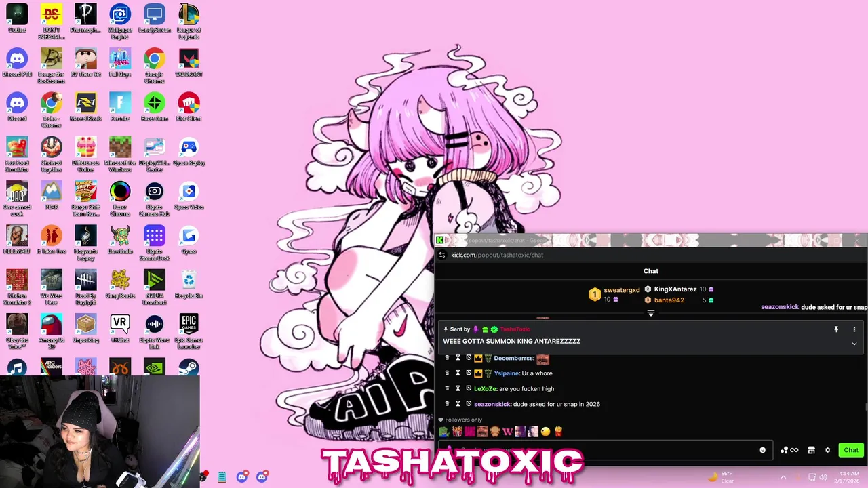Unpin the pinned message via pin icon

pyautogui.click(x=836, y=329)
